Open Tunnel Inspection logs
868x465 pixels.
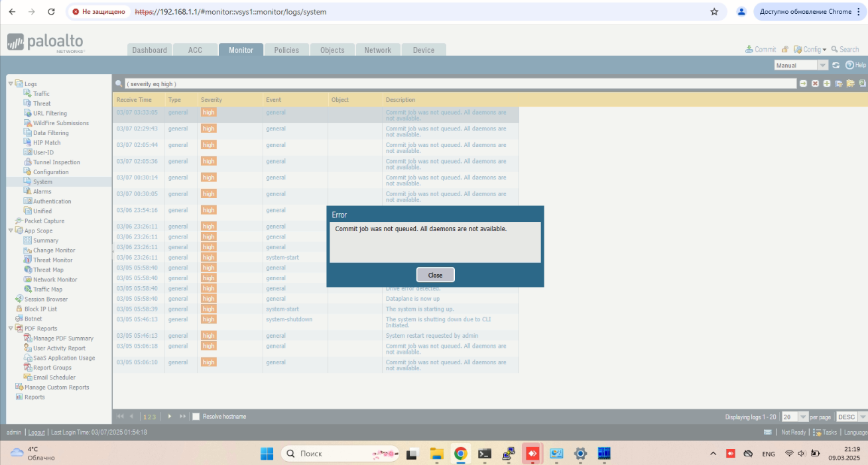click(x=56, y=162)
